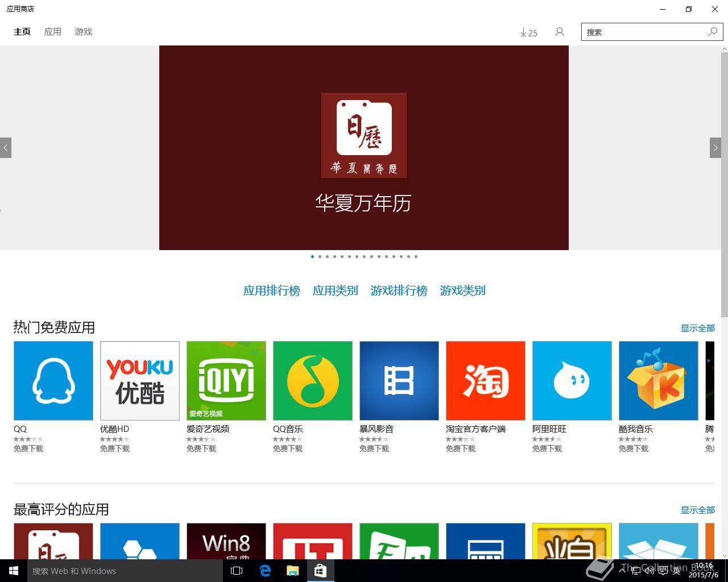Open the green dictionary app tile in top rated
The image size is (728, 582).
(x=399, y=541)
